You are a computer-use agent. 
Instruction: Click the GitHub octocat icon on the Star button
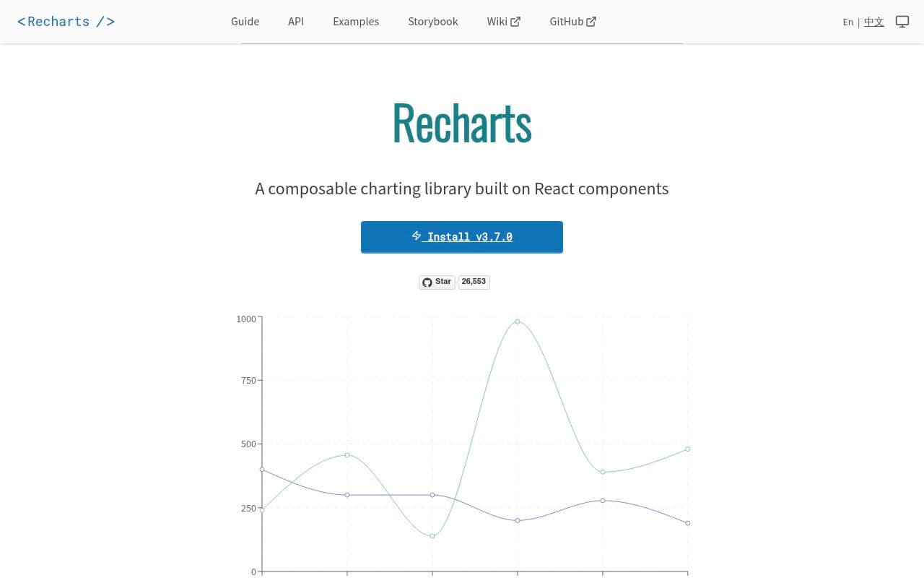tap(427, 282)
